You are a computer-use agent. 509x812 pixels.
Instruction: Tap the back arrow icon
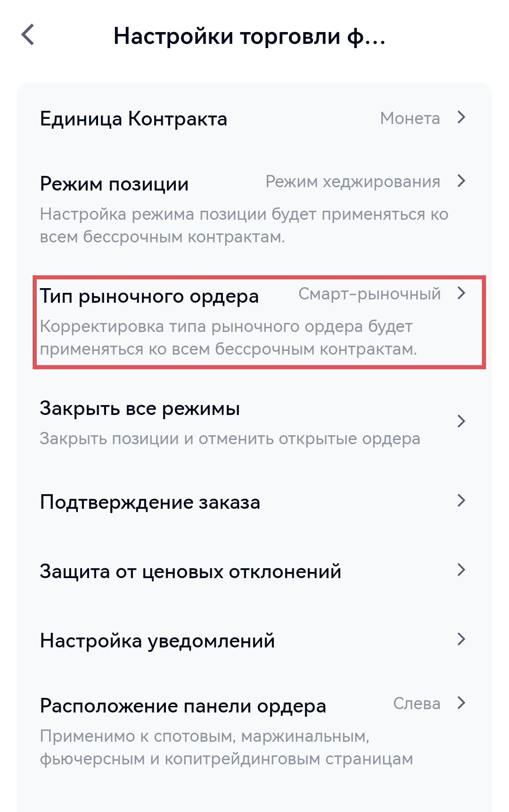(x=28, y=35)
